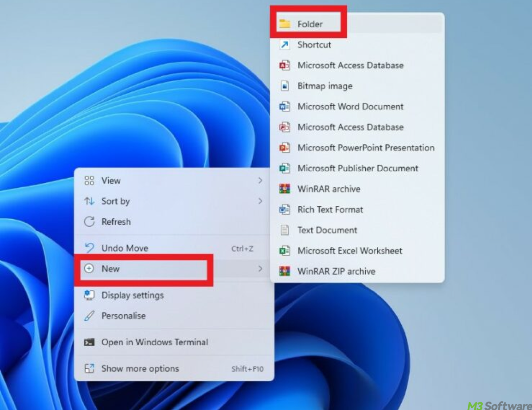Select the Shortcut arrow icon entry
This screenshot has height=410, width=532.
click(x=285, y=45)
